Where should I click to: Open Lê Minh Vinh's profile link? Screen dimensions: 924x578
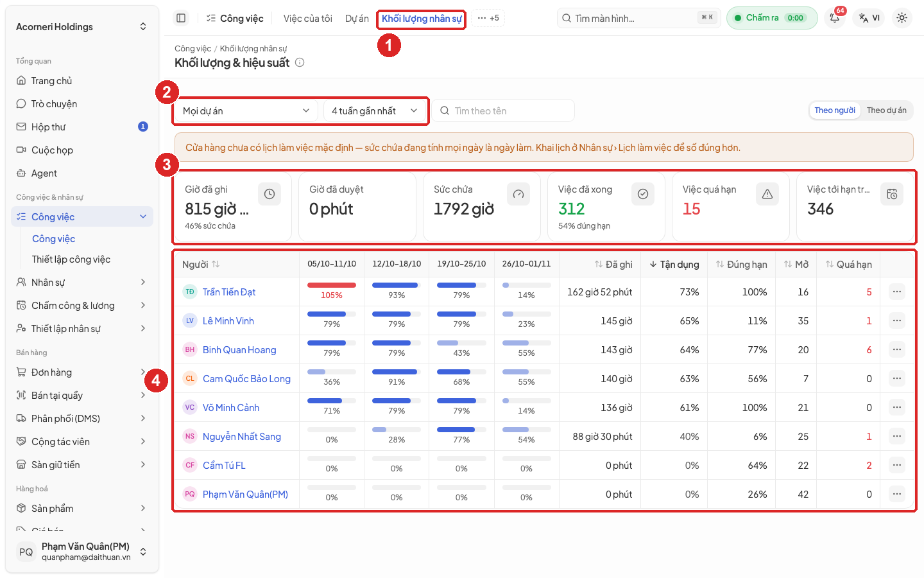tap(228, 321)
